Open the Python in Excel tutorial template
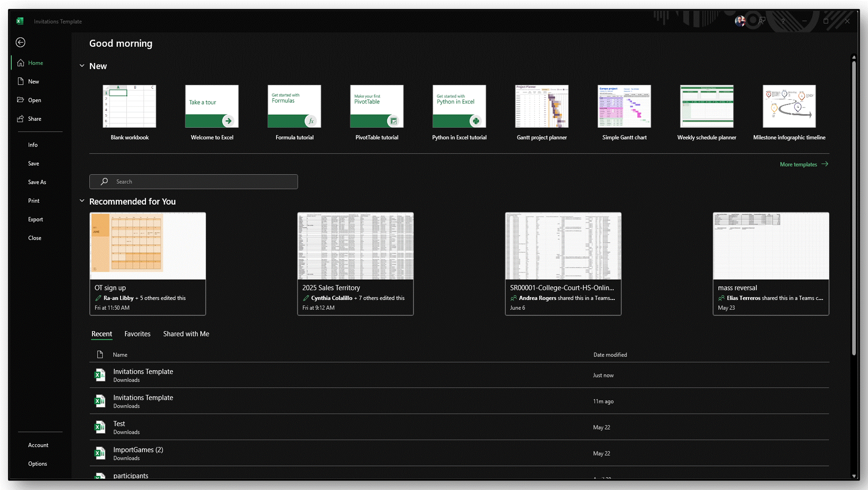 [x=459, y=113]
